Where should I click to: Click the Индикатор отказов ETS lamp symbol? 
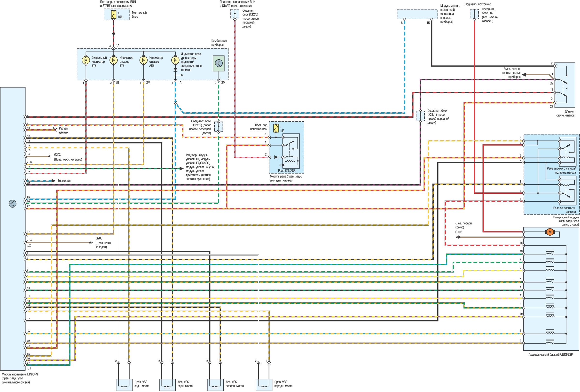tap(114, 60)
